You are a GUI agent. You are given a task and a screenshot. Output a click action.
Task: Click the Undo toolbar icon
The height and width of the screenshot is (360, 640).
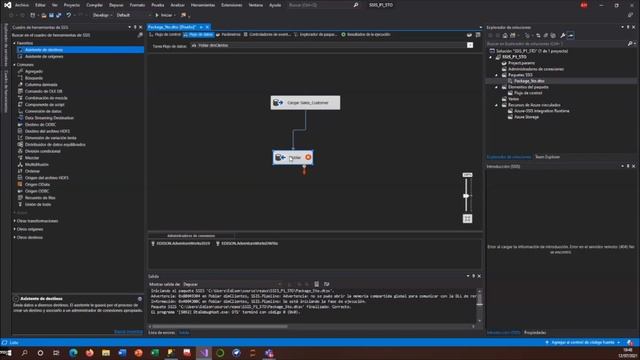[x=69, y=15]
